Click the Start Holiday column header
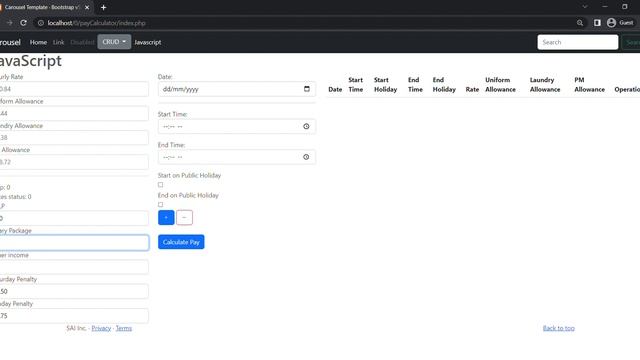Viewport: 640px width, 360px height. tap(385, 84)
